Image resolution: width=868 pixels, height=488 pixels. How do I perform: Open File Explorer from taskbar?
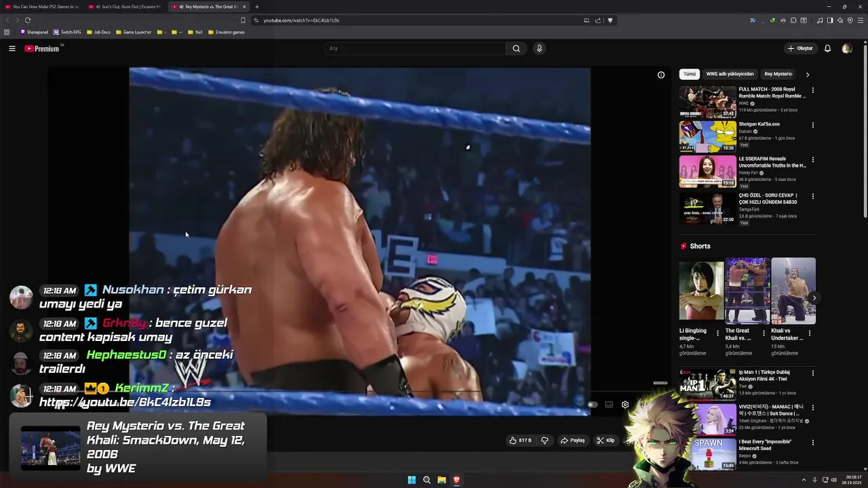[441, 480]
